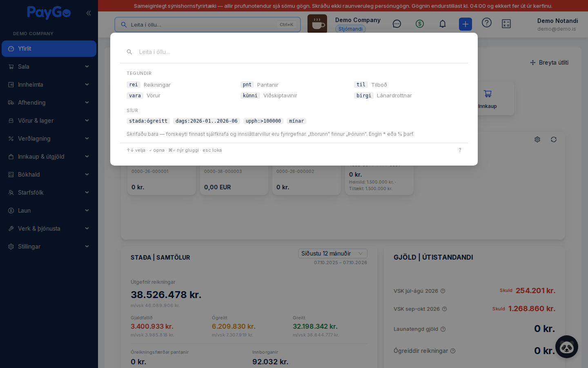Click help icon next to VSK júl-ágú 2026
Image resolution: width=588 pixels, height=368 pixels.
coord(443,291)
